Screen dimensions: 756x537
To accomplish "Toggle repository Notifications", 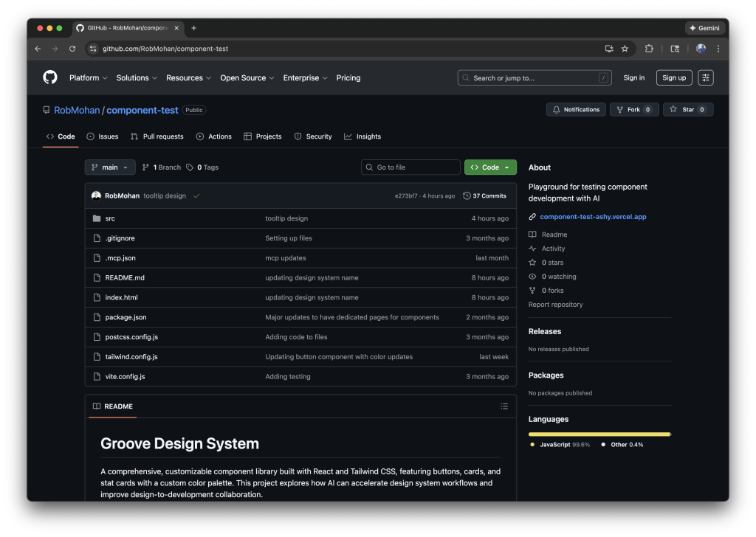I will (x=576, y=110).
